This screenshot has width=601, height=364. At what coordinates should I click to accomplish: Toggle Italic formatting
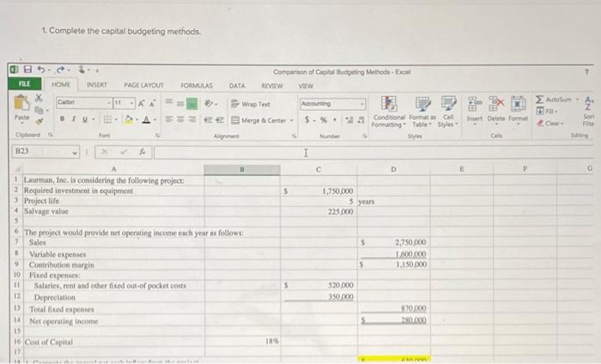coord(73,119)
